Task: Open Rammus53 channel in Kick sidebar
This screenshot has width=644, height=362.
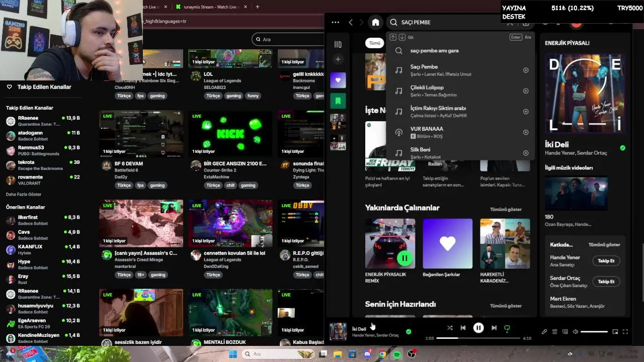Action: [x=43, y=150]
